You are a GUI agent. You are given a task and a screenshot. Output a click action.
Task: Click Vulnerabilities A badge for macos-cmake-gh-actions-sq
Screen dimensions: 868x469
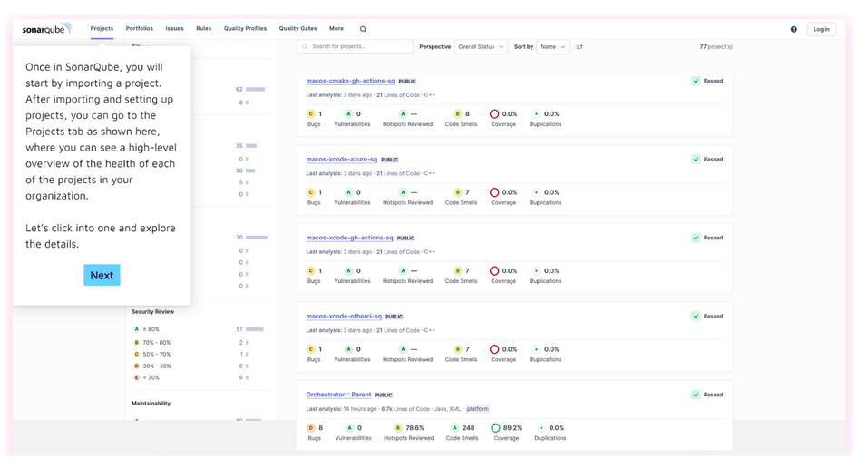[349, 114]
